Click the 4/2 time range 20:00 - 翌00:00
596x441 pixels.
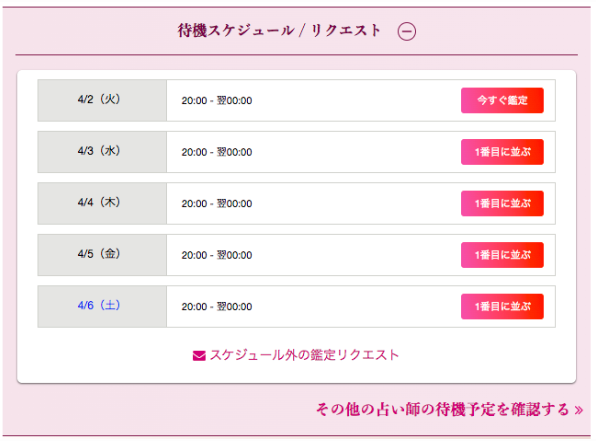pos(217,101)
